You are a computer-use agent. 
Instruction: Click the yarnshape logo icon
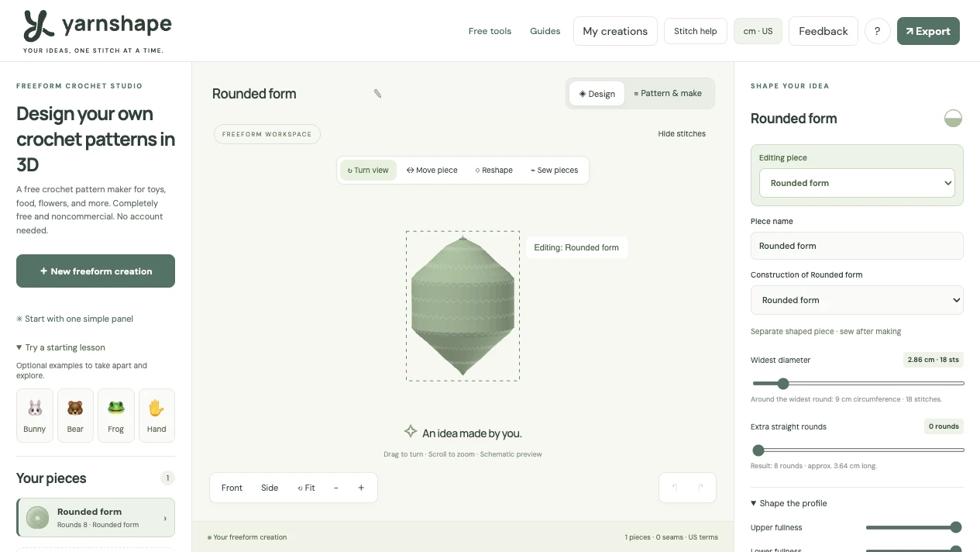[39, 26]
